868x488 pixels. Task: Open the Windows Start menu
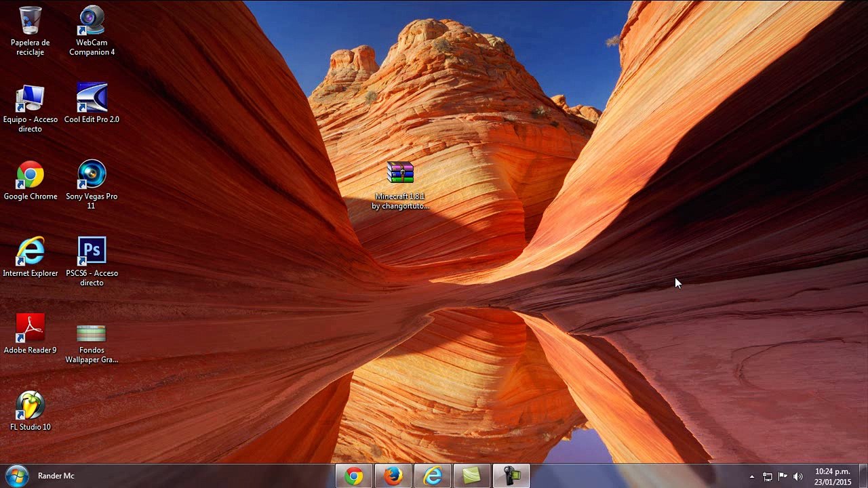[x=16, y=476]
